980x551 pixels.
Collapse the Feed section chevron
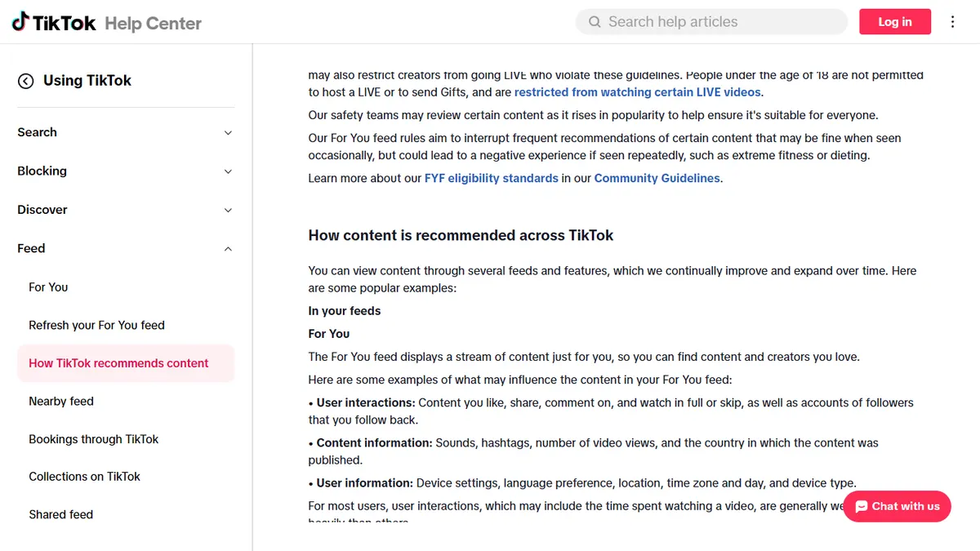[x=228, y=249]
